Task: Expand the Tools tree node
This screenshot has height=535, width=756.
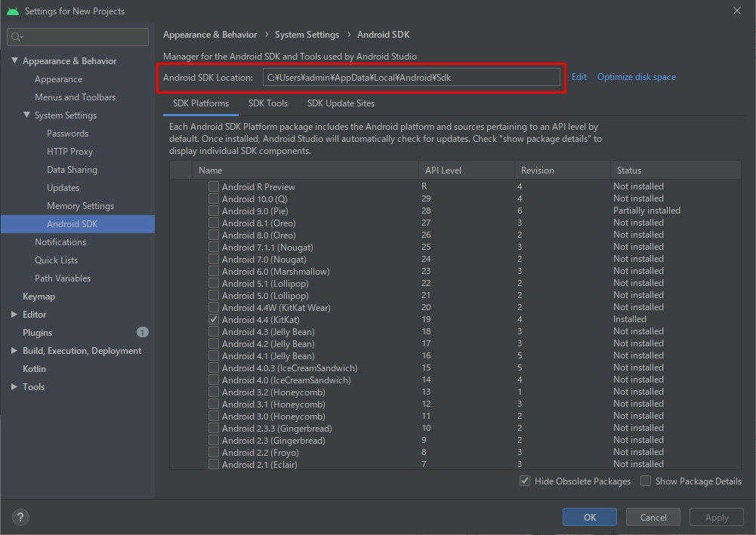Action: tap(14, 386)
